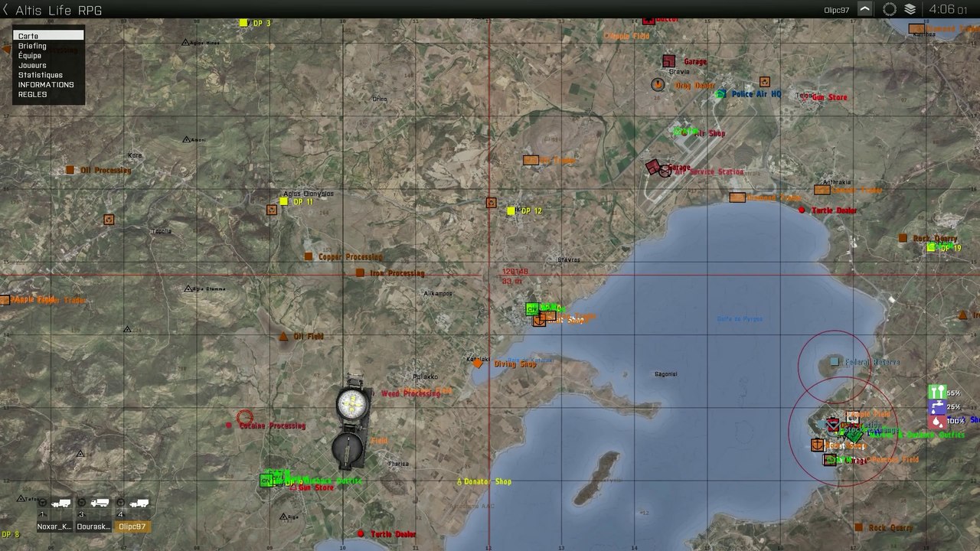Click the island label Gagonisi

(x=665, y=374)
